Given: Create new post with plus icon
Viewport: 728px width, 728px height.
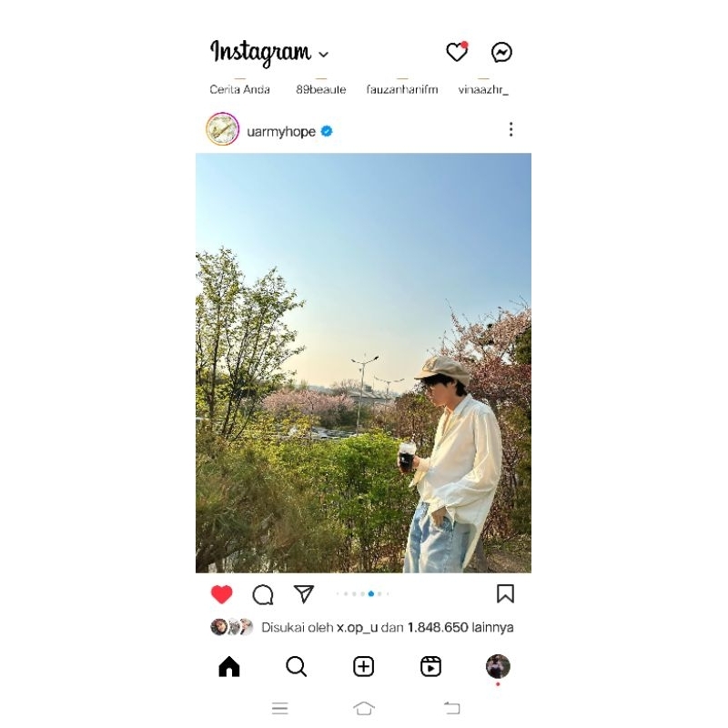Looking at the screenshot, I should (363, 667).
